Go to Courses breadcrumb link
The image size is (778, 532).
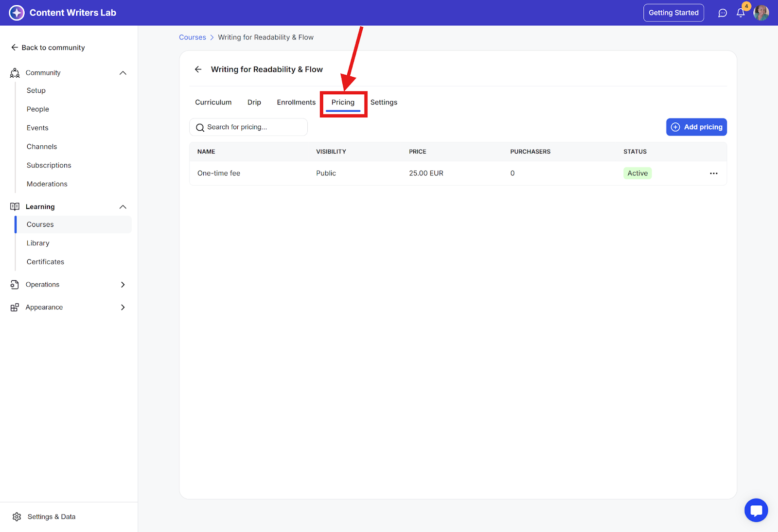pos(193,37)
